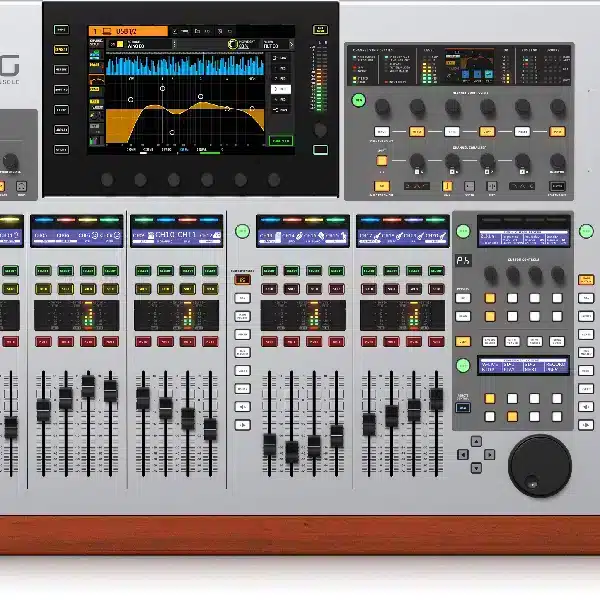600x600 pixels.
Task: Select the USB 1/2 channel header
Action: click(128, 31)
